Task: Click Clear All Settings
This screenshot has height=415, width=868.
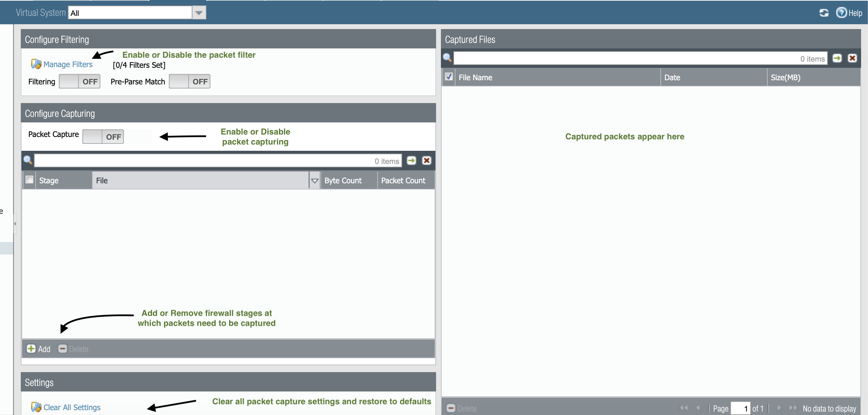Action: [71, 407]
